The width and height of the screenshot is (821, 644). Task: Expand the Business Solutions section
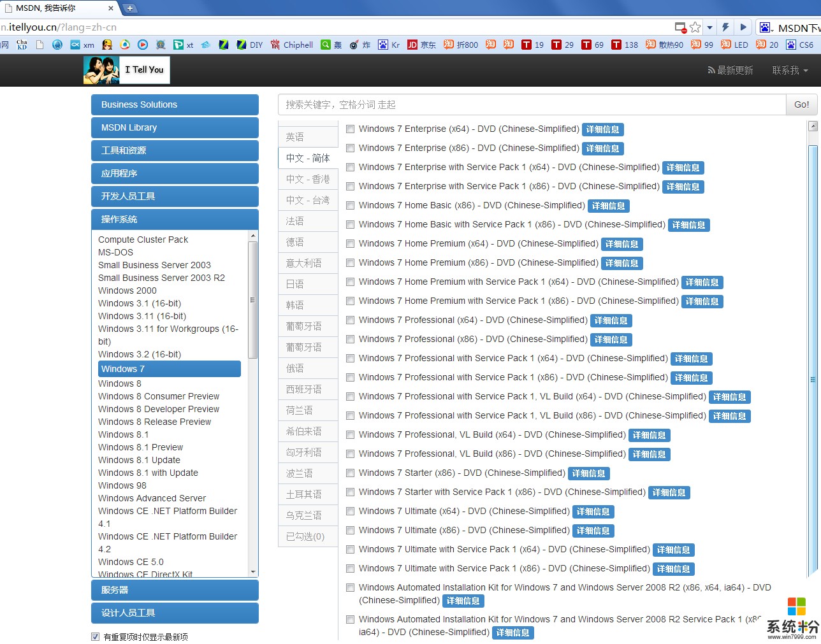(175, 104)
